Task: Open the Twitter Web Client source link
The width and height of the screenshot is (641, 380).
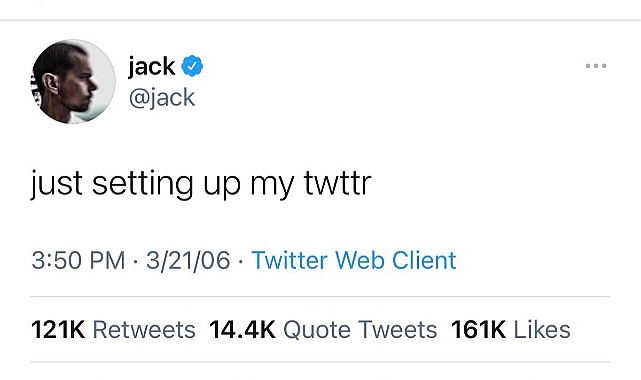Action: pos(354,260)
